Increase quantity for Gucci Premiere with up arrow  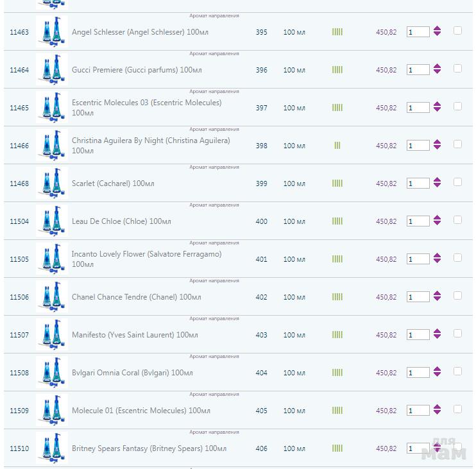click(437, 66)
